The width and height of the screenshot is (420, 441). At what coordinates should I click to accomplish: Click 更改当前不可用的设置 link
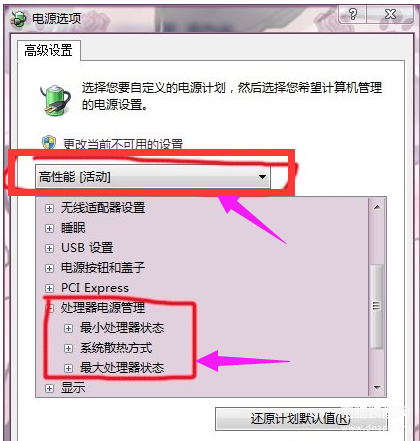tap(123, 144)
